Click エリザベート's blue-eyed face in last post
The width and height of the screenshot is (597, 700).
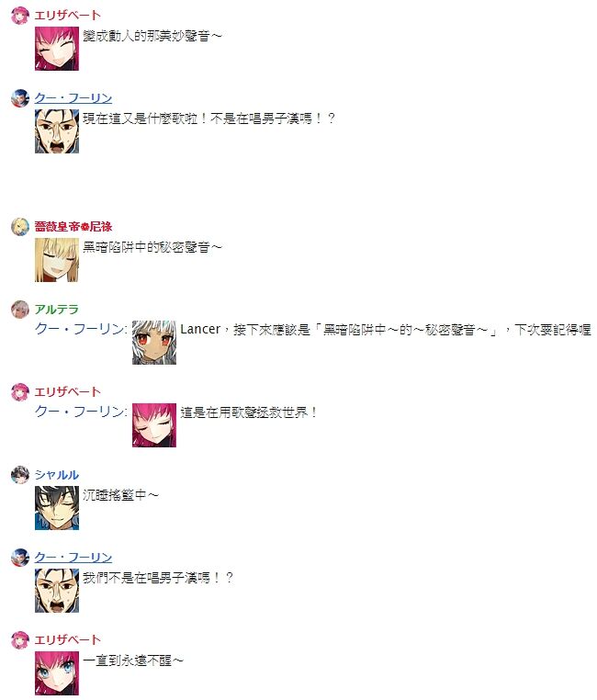[57, 673]
